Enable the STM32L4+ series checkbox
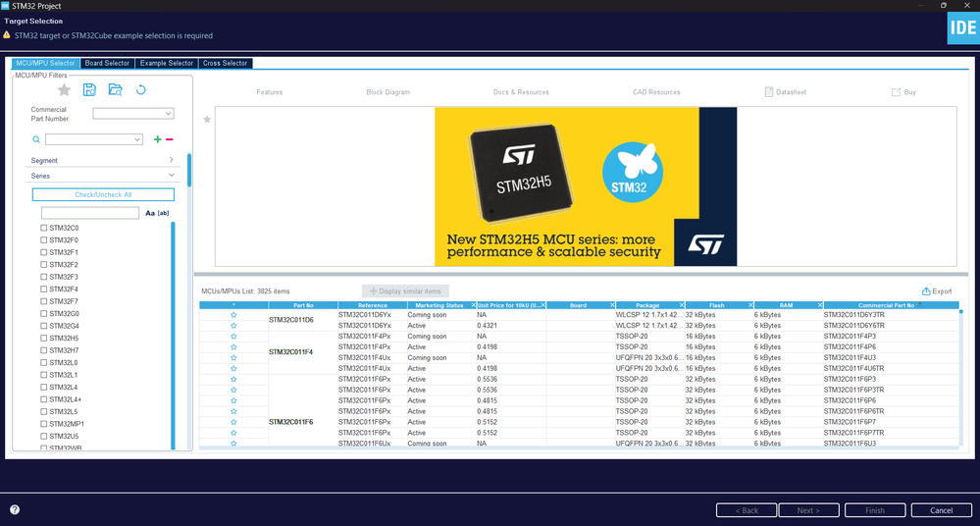The height and width of the screenshot is (526, 980). point(44,399)
